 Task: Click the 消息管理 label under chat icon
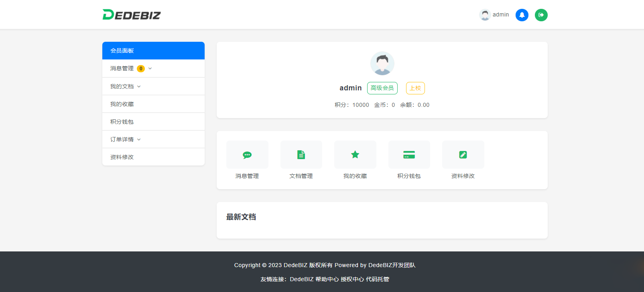point(247,176)
